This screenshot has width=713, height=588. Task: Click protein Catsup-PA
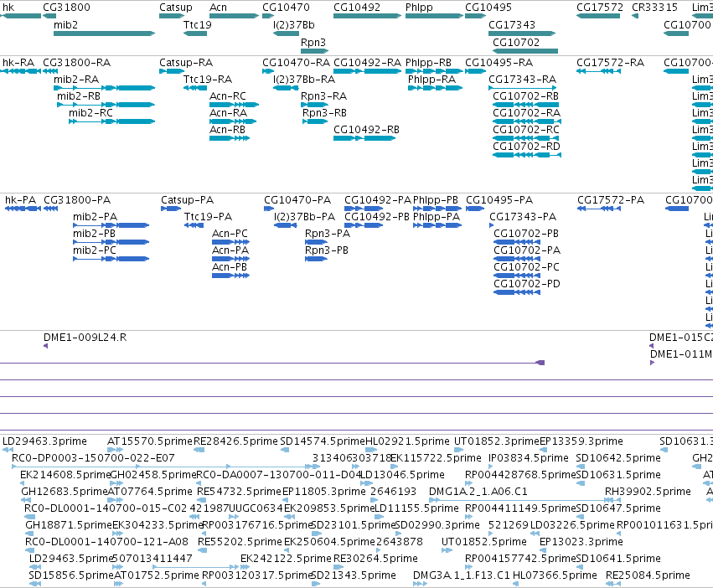click(171, 209)
